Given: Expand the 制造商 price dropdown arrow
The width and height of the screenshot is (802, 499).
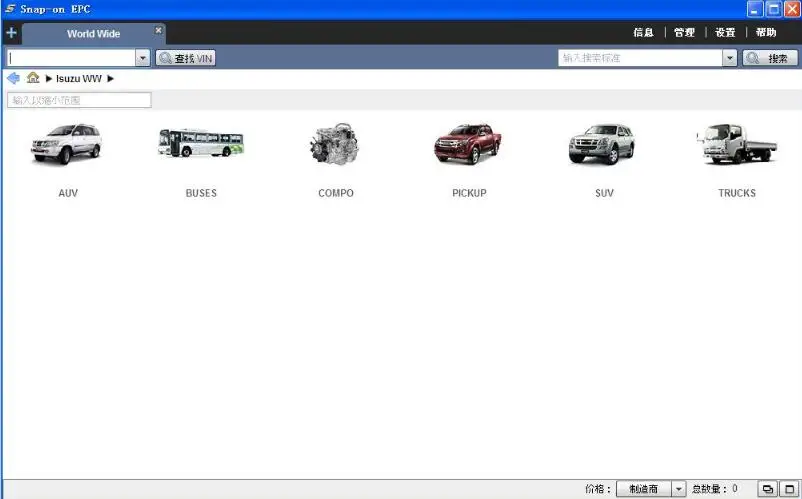Looking at the screenshot, I should pyautogui.click(x=679, y=489).
